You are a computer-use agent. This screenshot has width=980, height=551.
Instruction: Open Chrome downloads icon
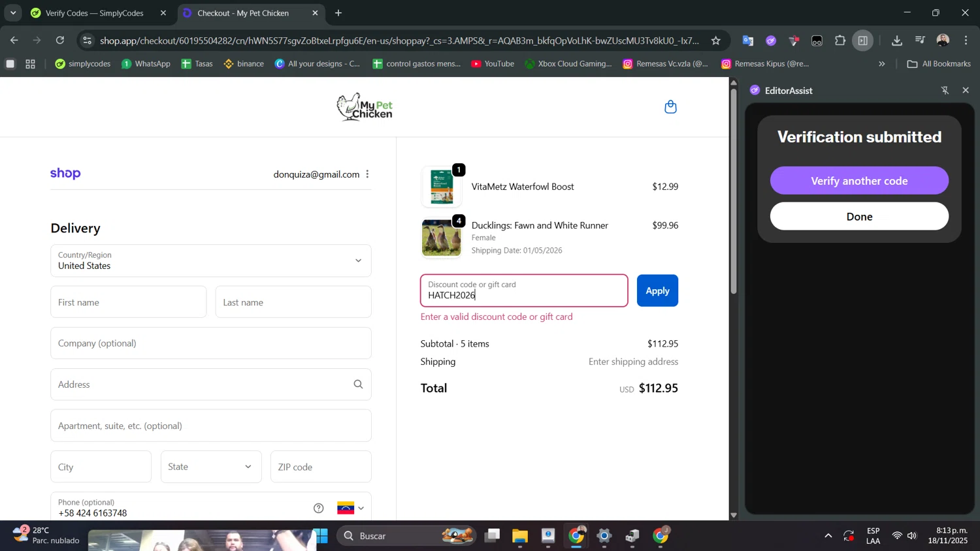pyautogui.click(x=897, y=40)
